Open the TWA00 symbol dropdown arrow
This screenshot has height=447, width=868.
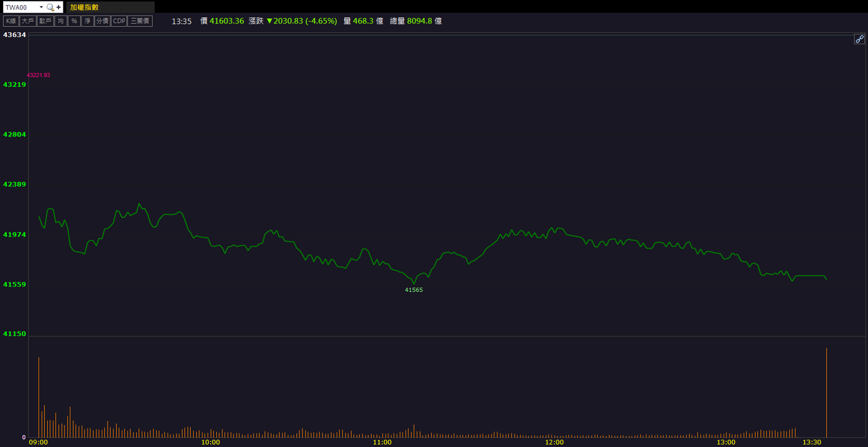pos(41,7)
